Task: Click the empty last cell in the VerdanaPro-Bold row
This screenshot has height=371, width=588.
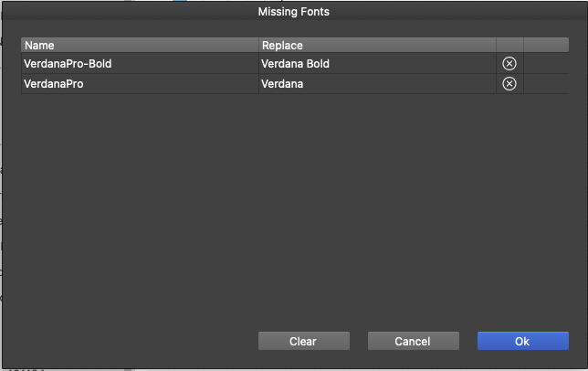Action: [546, 63]
